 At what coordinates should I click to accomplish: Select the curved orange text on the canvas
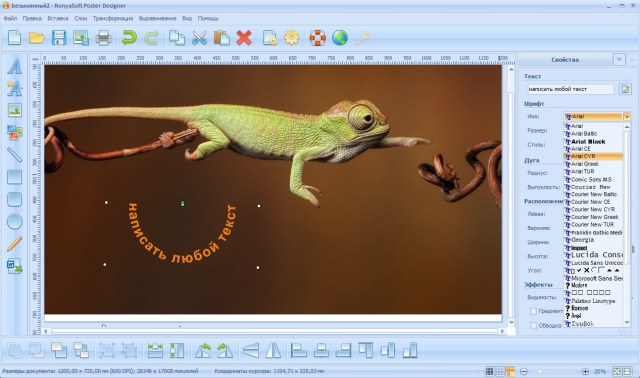point(182,233)
